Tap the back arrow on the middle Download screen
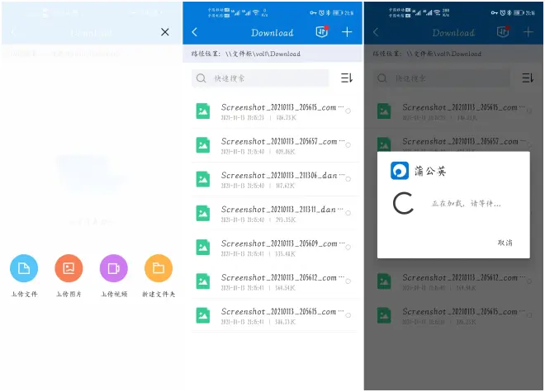Viewport: 545px width, 392px height. coord(195,32)
